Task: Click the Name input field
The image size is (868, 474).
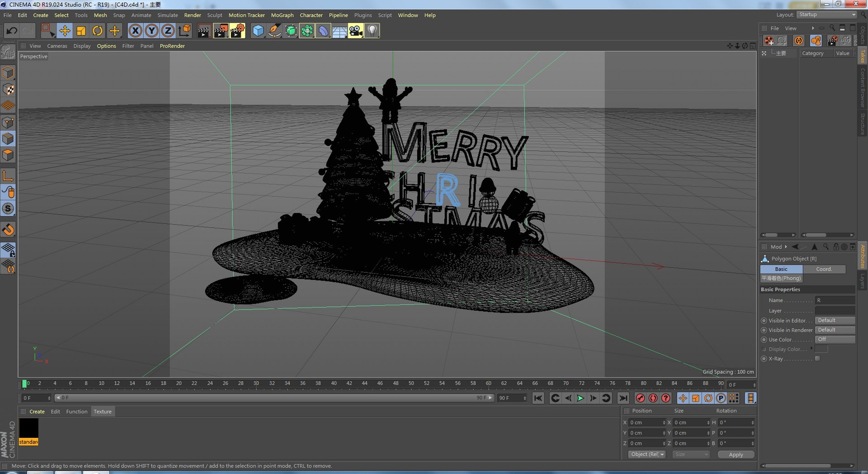Action: point(835,300)
